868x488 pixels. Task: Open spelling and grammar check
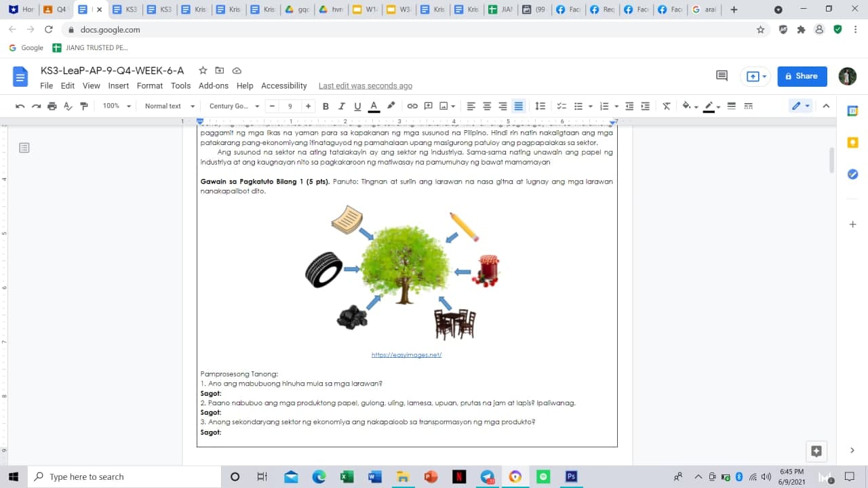coord(68,106)
